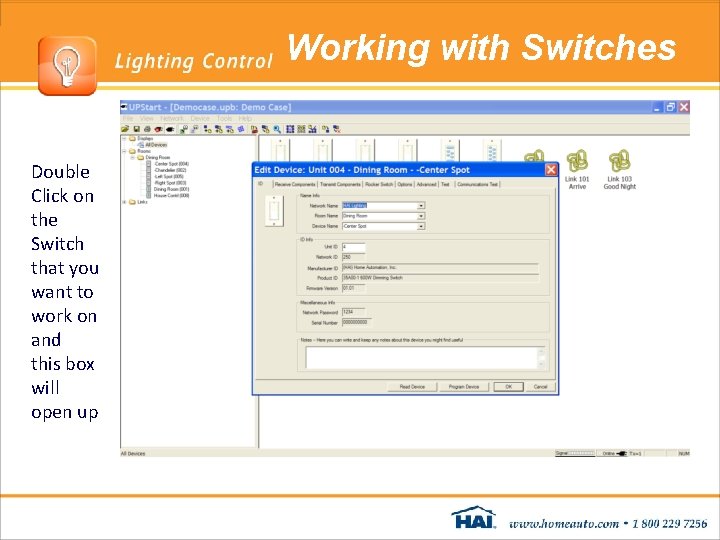Click the Program Device button
This screenshot has width=720, height=540.
pyautogui.click(x=464, y=387)
